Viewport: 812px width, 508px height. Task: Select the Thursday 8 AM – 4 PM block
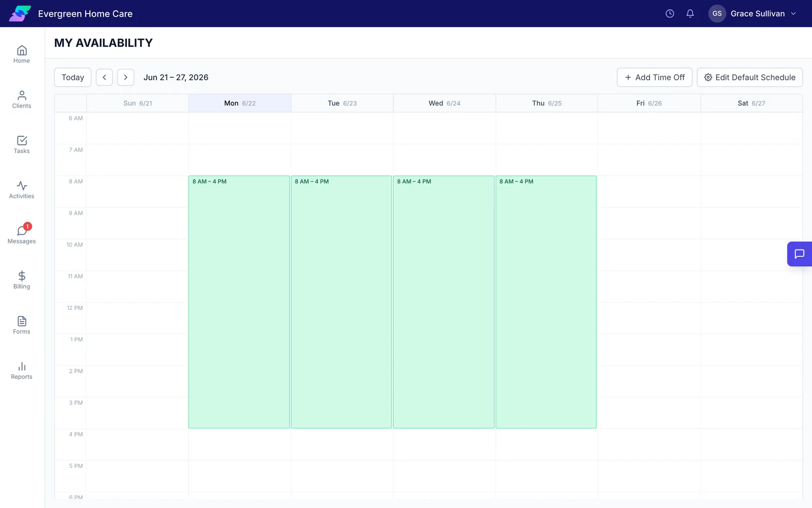tap(546, 302)
